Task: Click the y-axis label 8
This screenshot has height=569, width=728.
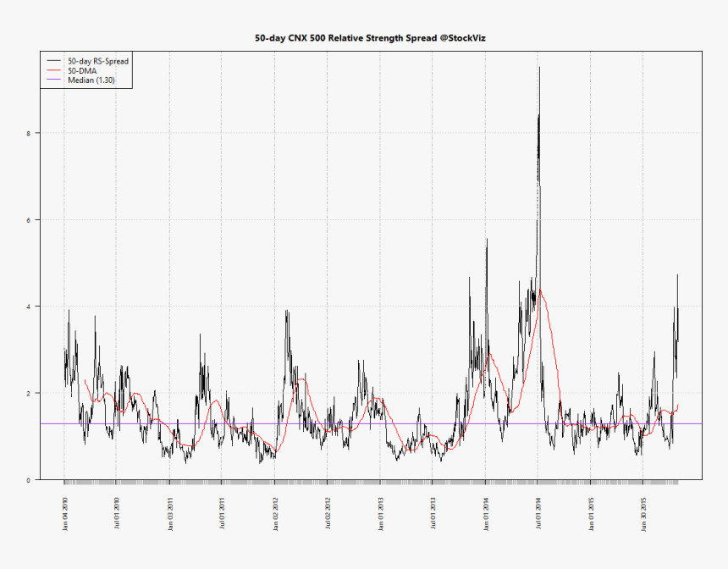Action: tap(28, 133)
